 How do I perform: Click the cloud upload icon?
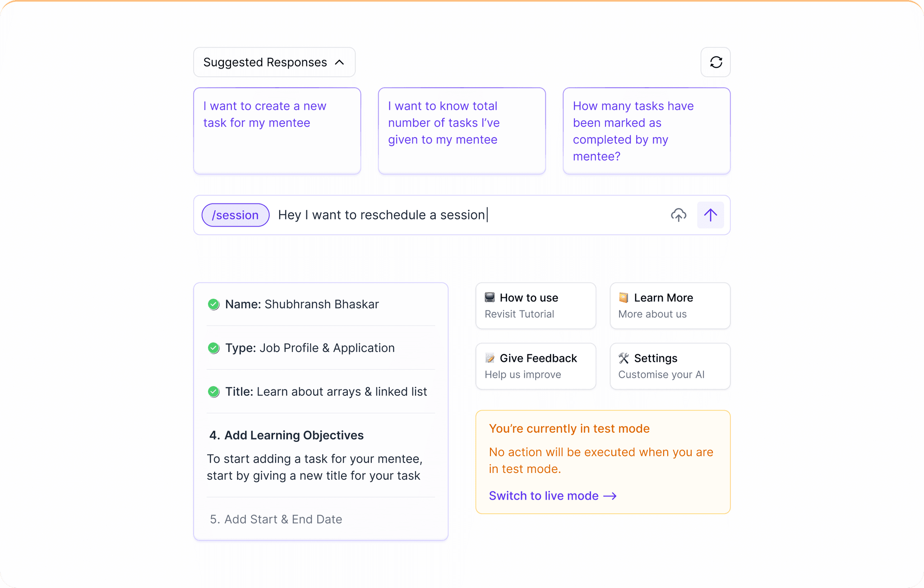point(678,215)
